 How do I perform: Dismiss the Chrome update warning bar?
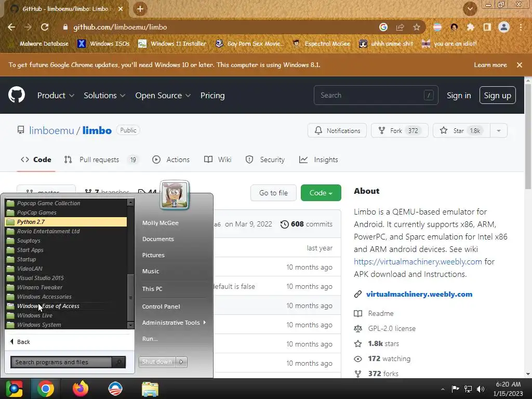pyautogui.click(x=520, y=65)
